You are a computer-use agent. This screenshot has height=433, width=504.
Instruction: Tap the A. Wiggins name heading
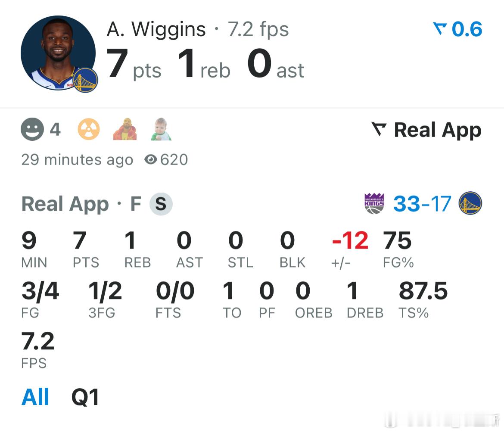156,29
